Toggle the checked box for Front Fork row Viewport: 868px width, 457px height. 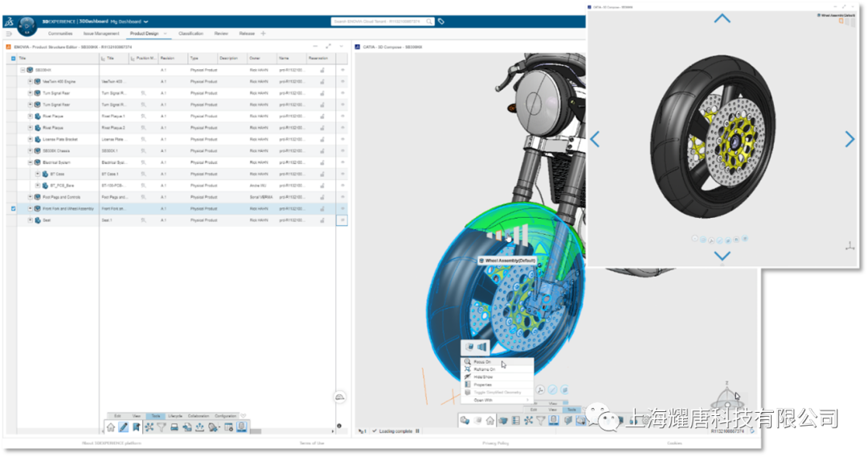click(x=14, y=209)
